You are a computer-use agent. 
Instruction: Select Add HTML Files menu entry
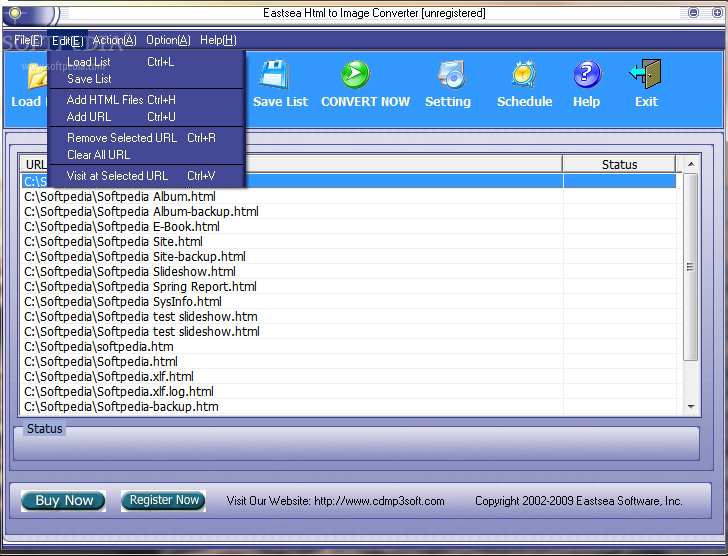coord(146,100)
